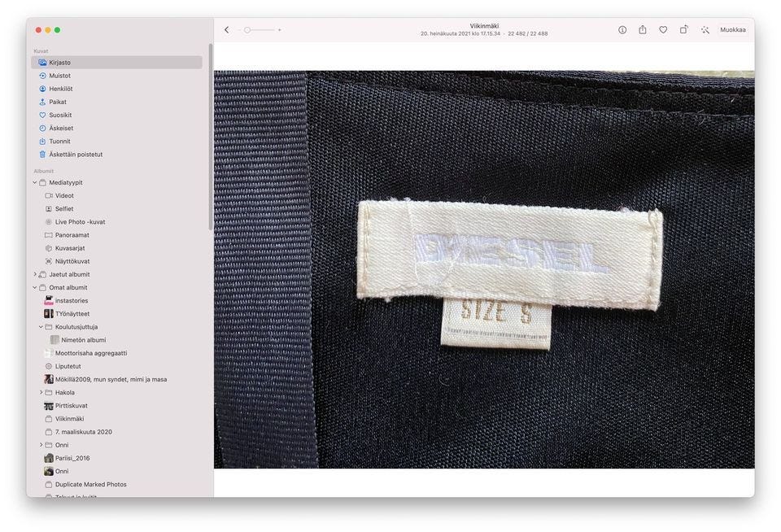
Task: Click the Muokkaa edit button
Action: 733,30
